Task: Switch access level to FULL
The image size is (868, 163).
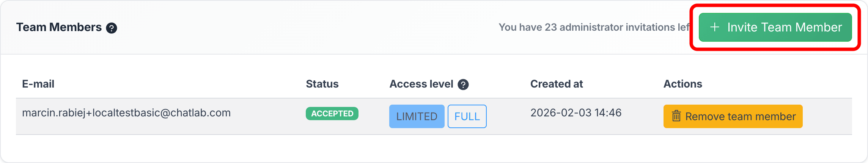Action: [467, 116]
